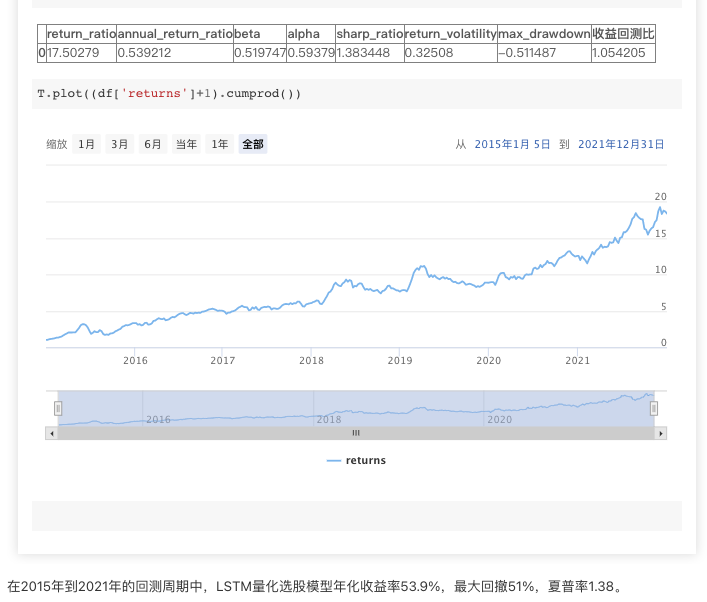707x602 pixels.
Task: Click the end date field 2021年12月31日
Action: 621,144
